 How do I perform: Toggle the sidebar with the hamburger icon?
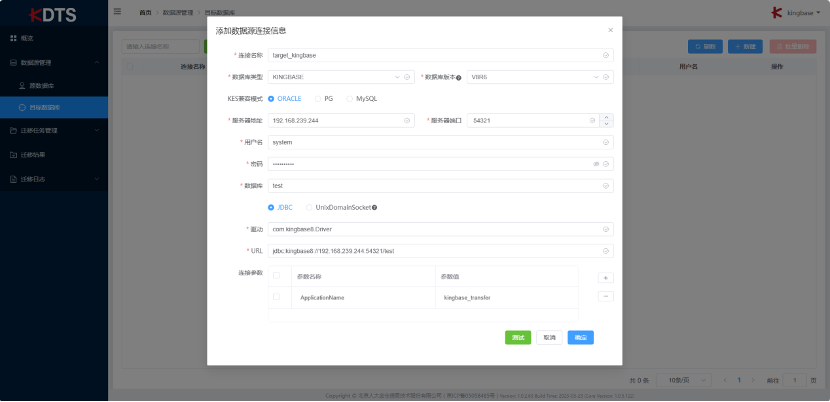pos(117,11)
